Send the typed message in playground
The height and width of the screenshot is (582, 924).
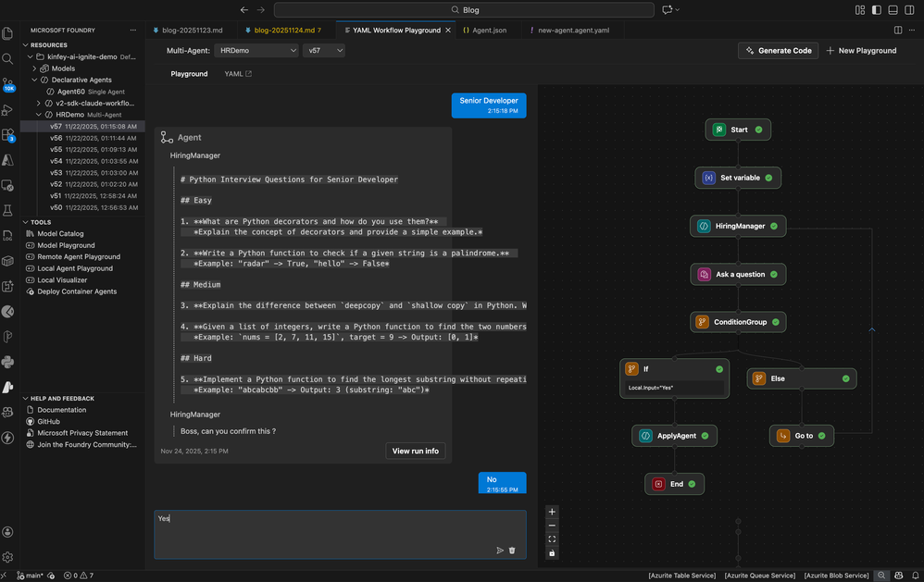[500, 551]
